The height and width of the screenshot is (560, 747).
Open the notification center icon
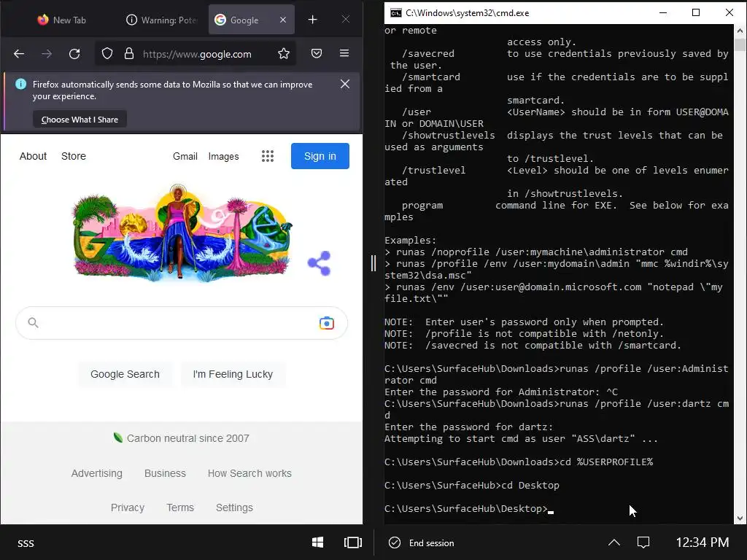click(643, 542)
